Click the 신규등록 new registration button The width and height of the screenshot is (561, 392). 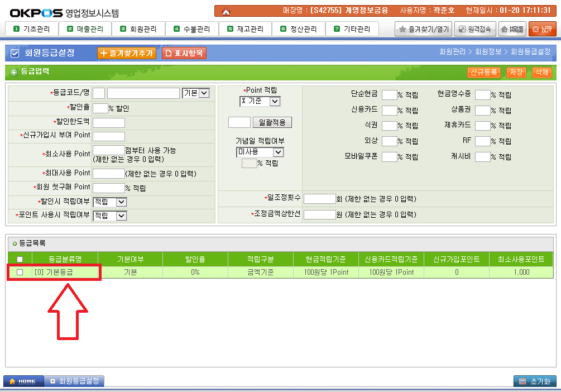click(485, 72)
